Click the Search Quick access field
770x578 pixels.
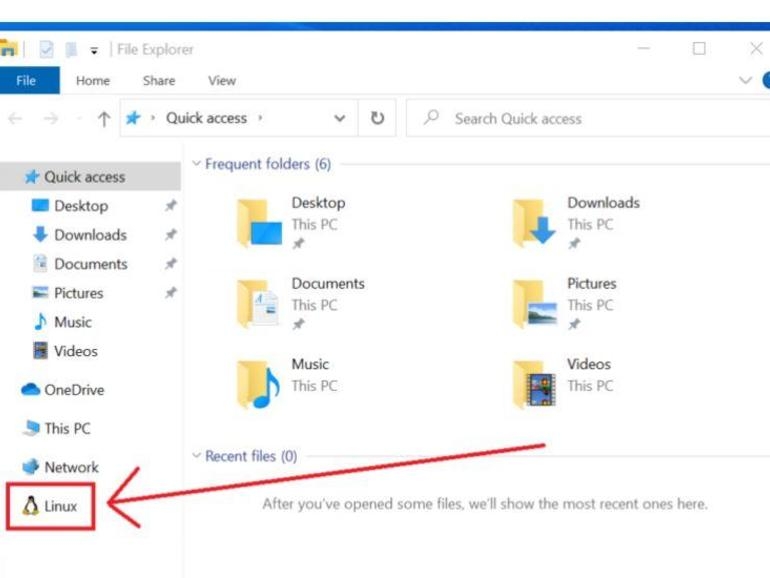point(588,118)
